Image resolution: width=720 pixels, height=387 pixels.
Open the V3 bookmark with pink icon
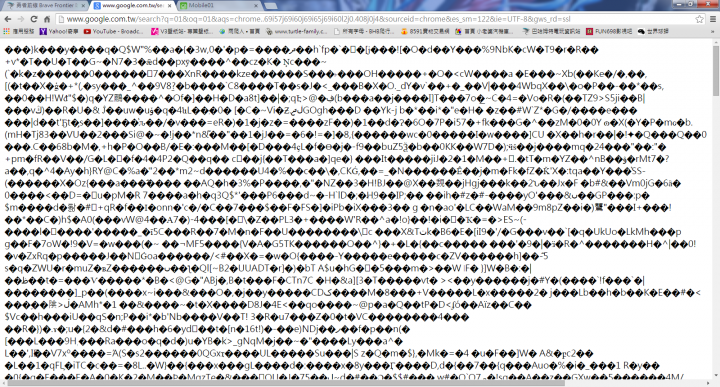182,32
